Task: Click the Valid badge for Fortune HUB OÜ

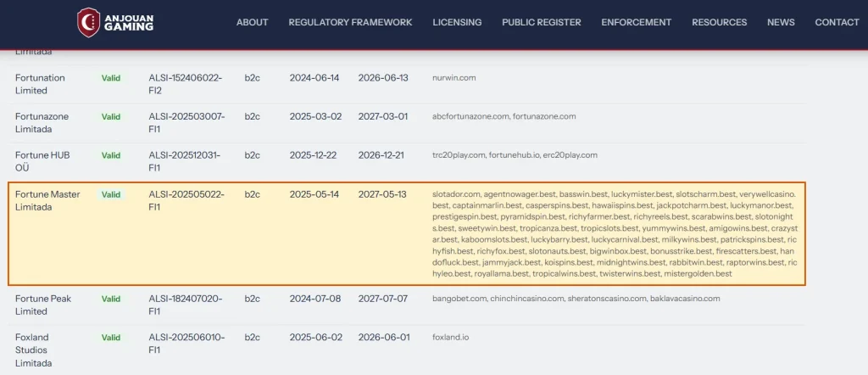Action: tap(111, 155)
